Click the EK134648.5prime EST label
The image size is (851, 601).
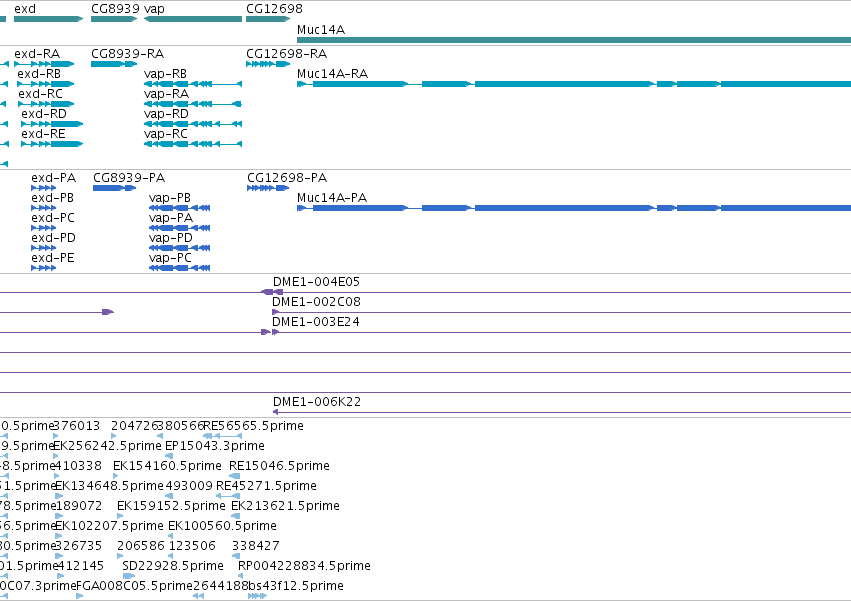click(109, 486)
